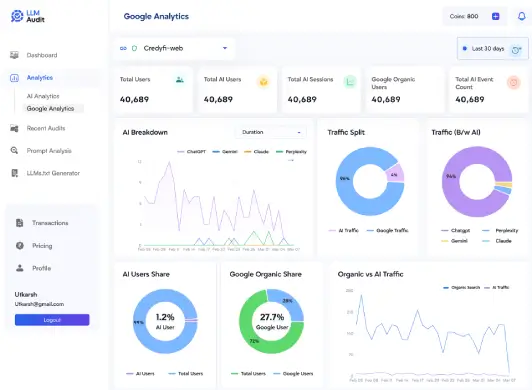Toggle AI Traffic legend in Traffic Split
This screenshot has height=390, width=532.
click(x=343, y=230)
